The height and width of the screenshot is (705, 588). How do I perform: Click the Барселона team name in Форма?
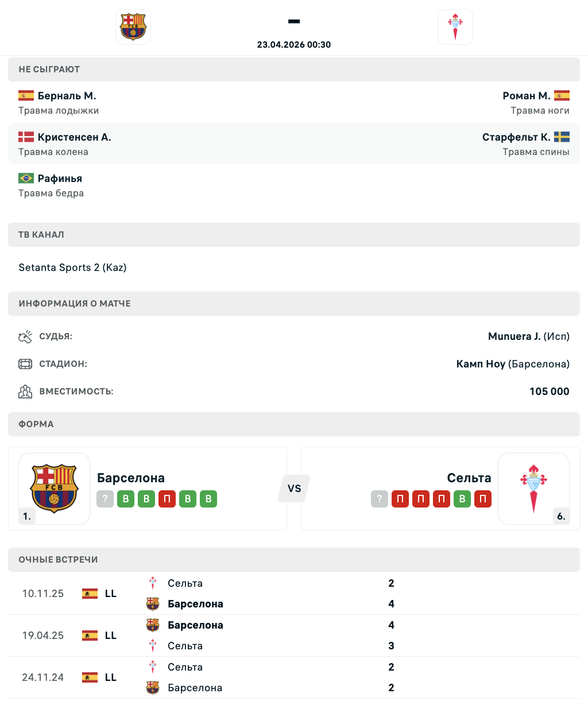pos(131,478)
